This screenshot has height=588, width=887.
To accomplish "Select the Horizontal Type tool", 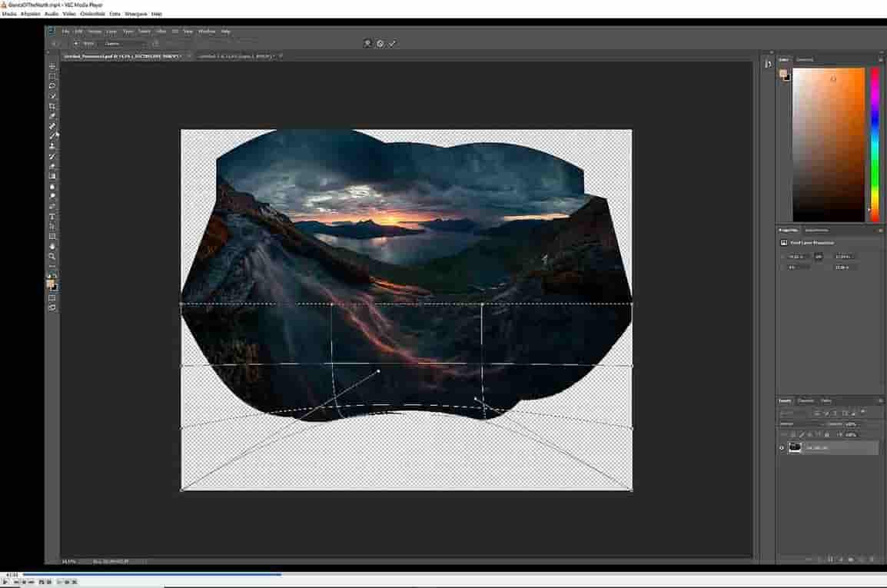I will 52,217.
